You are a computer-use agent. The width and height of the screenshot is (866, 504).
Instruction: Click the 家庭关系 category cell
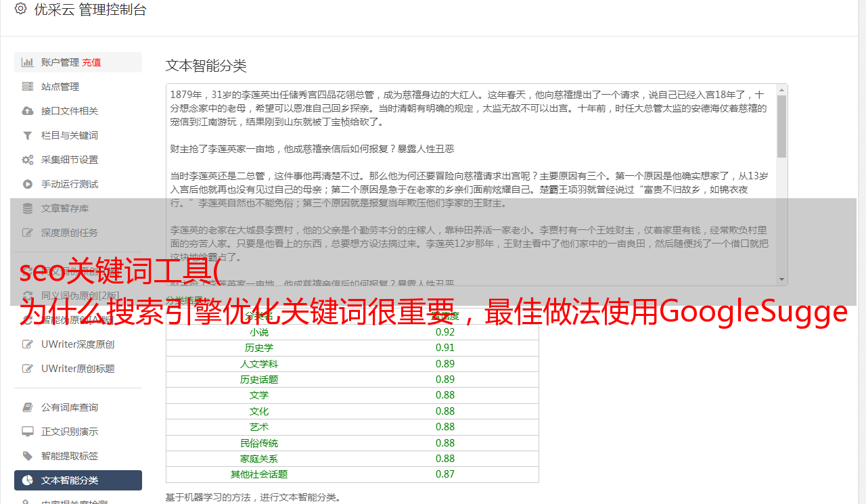point(259,459)
